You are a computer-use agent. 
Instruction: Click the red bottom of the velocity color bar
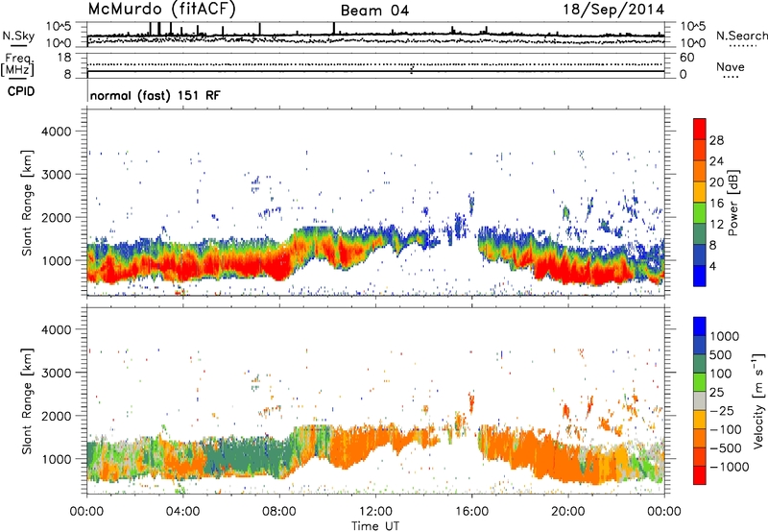[700, 475]
